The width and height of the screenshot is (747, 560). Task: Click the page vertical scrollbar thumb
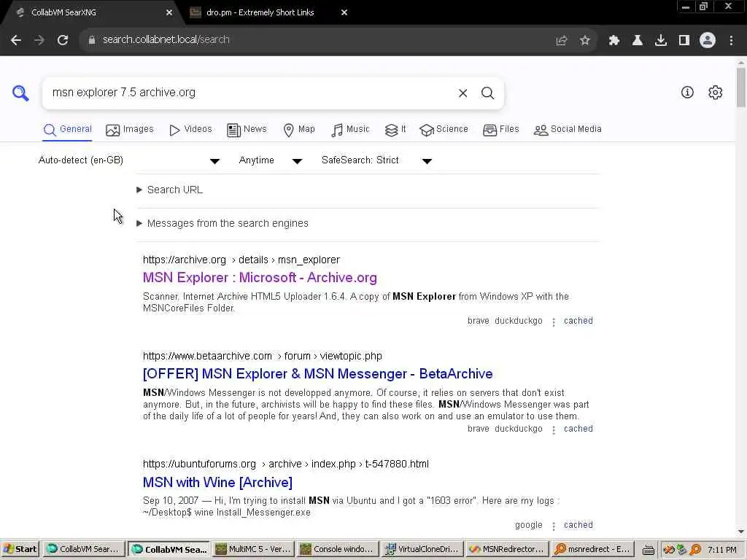pos(741,87)
